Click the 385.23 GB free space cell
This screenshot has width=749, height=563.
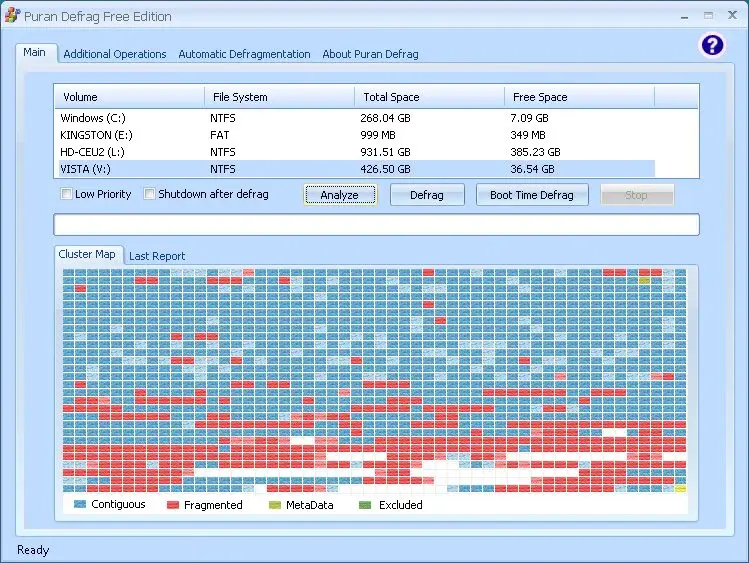click(x=535, y=152)
